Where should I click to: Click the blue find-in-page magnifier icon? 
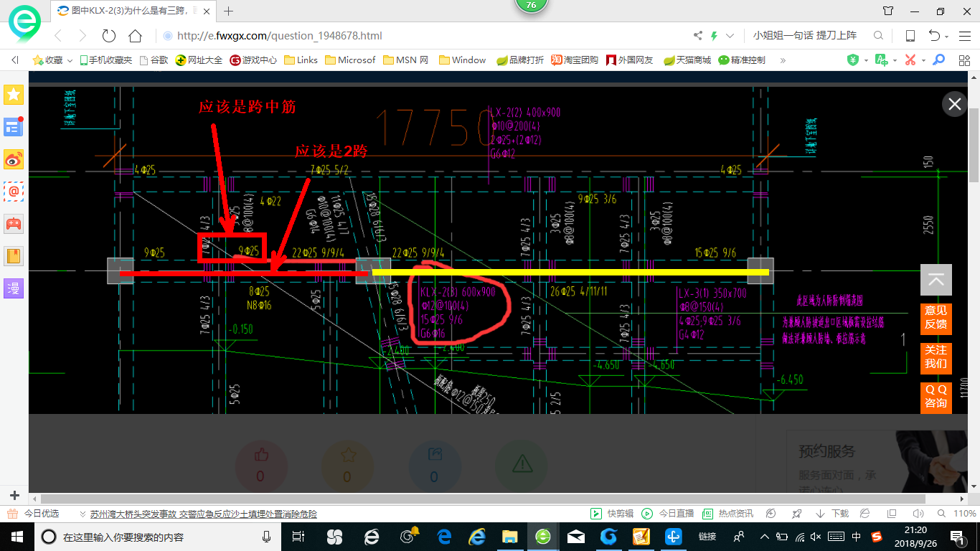(x=938, y=60)
